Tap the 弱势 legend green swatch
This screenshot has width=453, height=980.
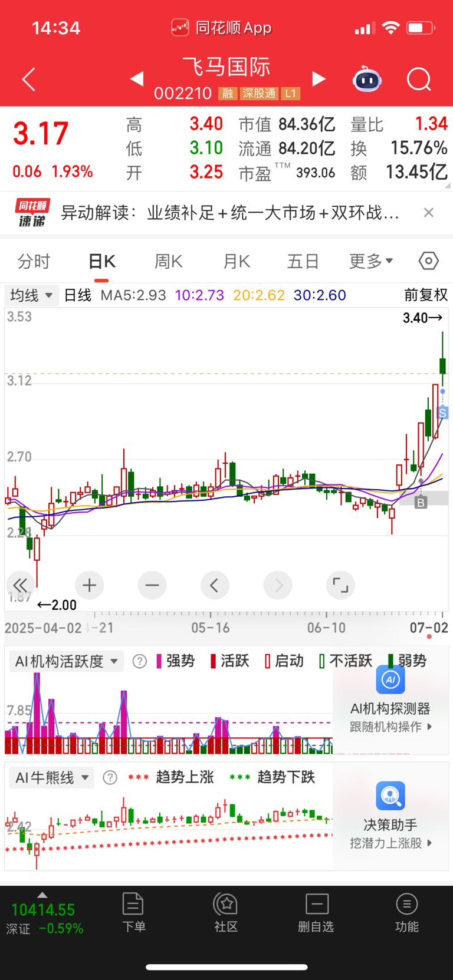(390, 661)
